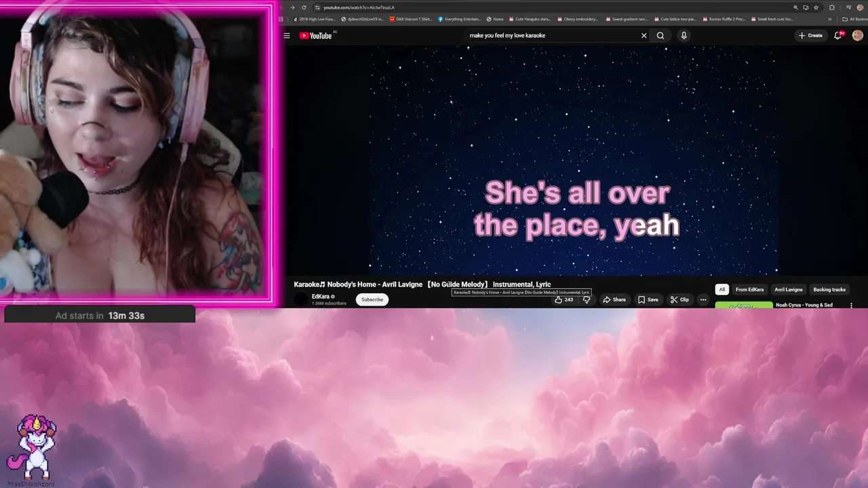Create a Clip of the video
868x488 pixels.
[x=679, y=300]
